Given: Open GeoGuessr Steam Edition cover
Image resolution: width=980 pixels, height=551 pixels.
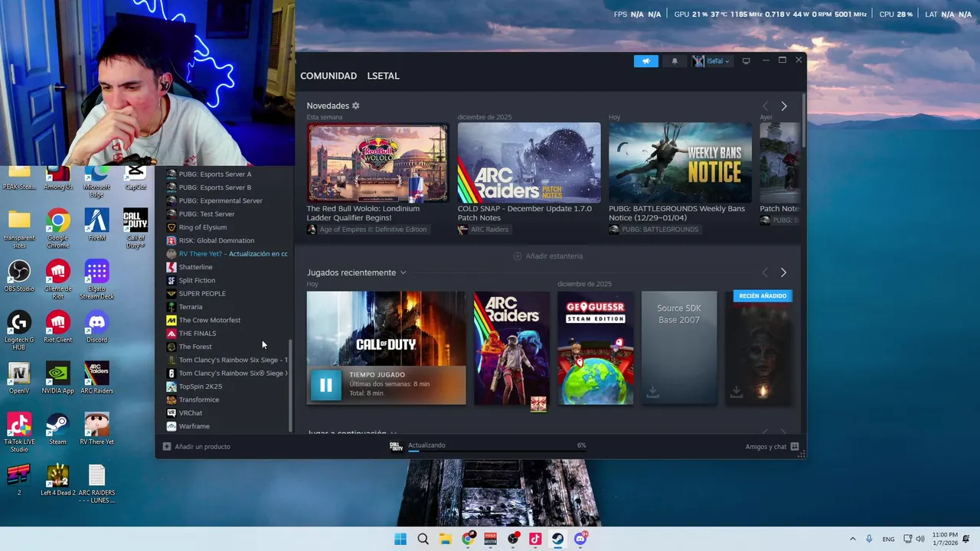Looking at the screenshot, I should [596, 348].
